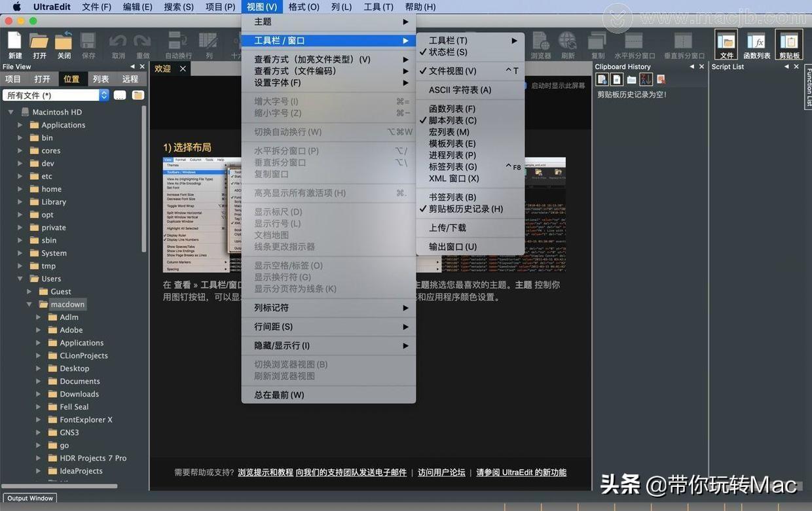Click the 刷新 refresh toolbar icon
The image size is (812, 511).
tap(568, 41)
